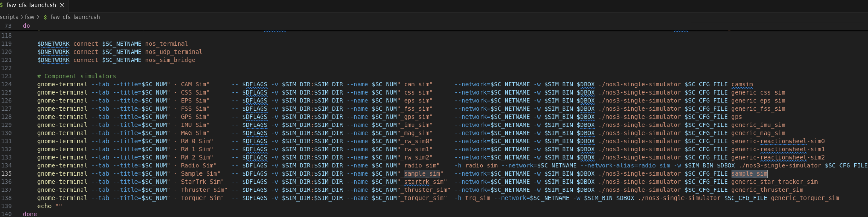Image resolution: width=868 pixels, height=217 pixels.
Task: Click '$DNETWORK' on line 120
Action: [53, 52]
